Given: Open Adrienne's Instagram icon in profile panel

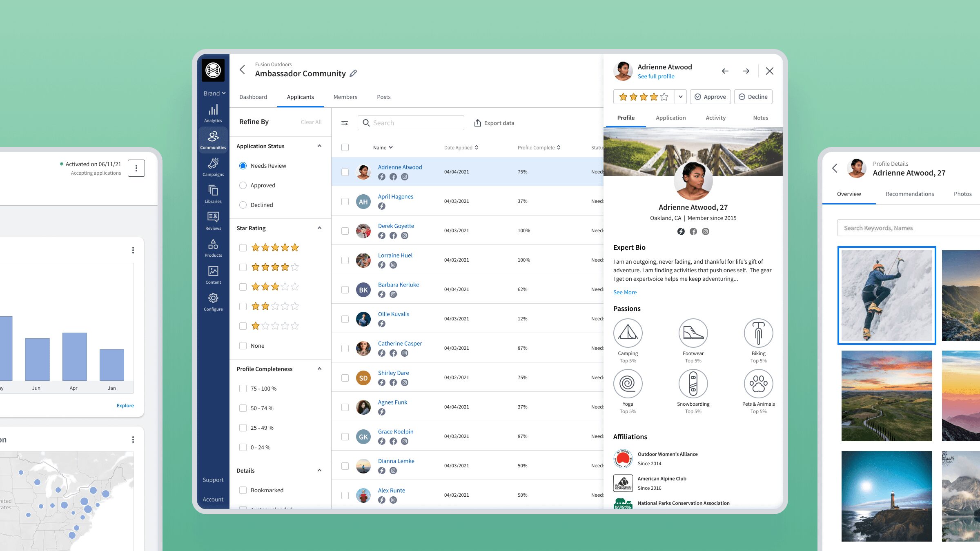Looking at the screenshot, I should [706, 231].
